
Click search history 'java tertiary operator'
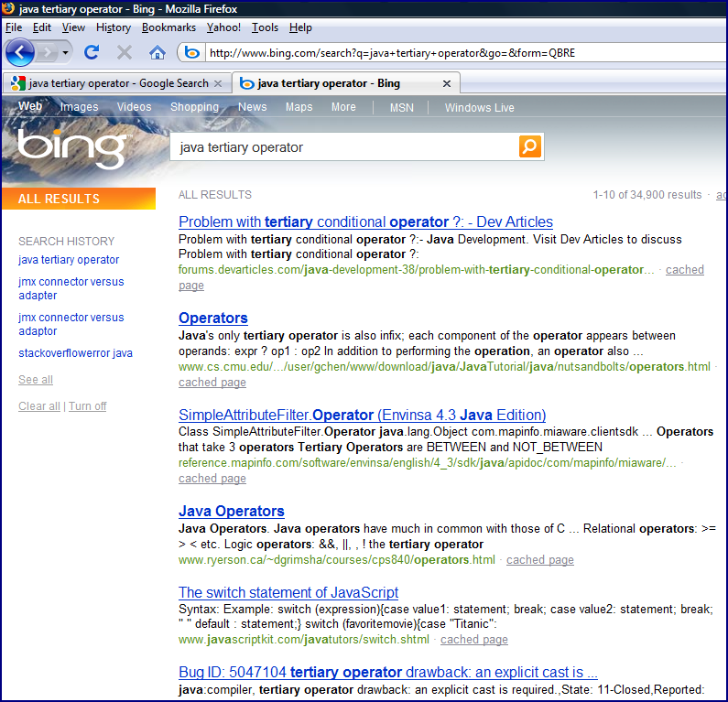(69, 260)
